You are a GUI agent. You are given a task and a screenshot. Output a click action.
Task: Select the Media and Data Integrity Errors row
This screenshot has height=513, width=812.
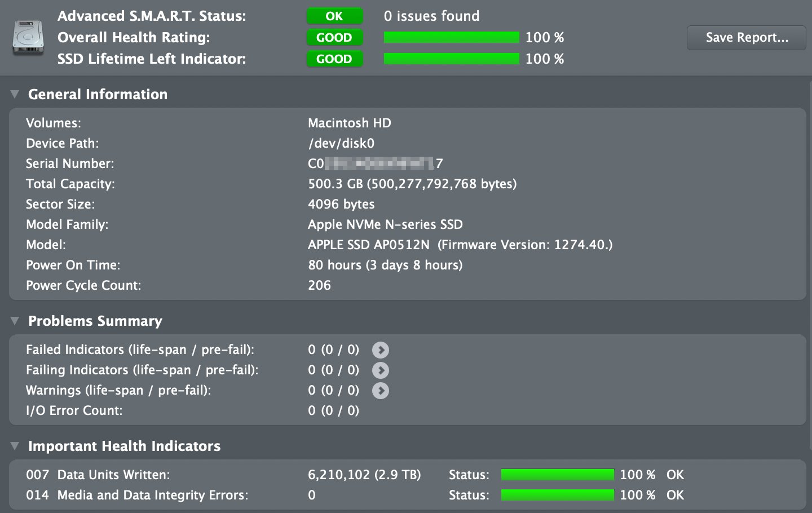152,496
